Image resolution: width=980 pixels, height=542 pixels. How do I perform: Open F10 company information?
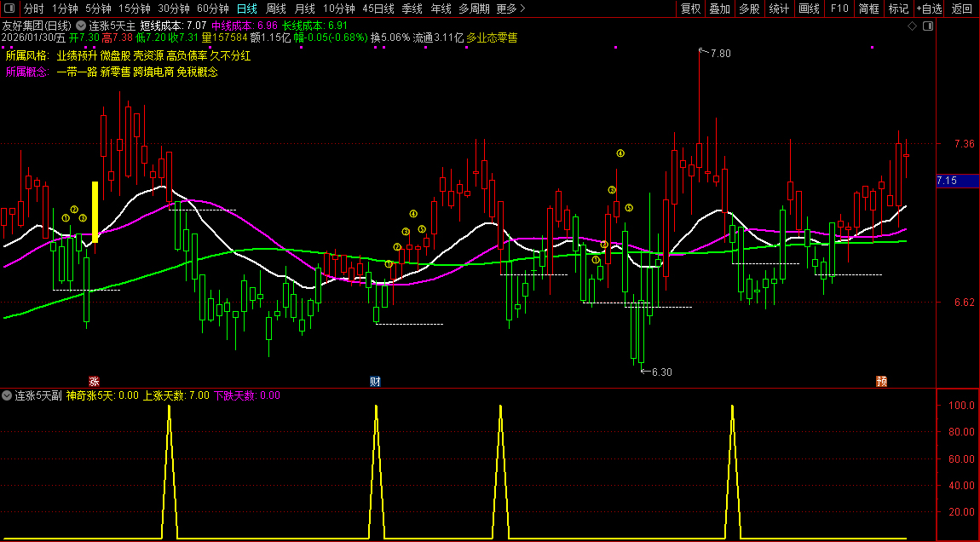pyautogui.click(x=839, y=9)
